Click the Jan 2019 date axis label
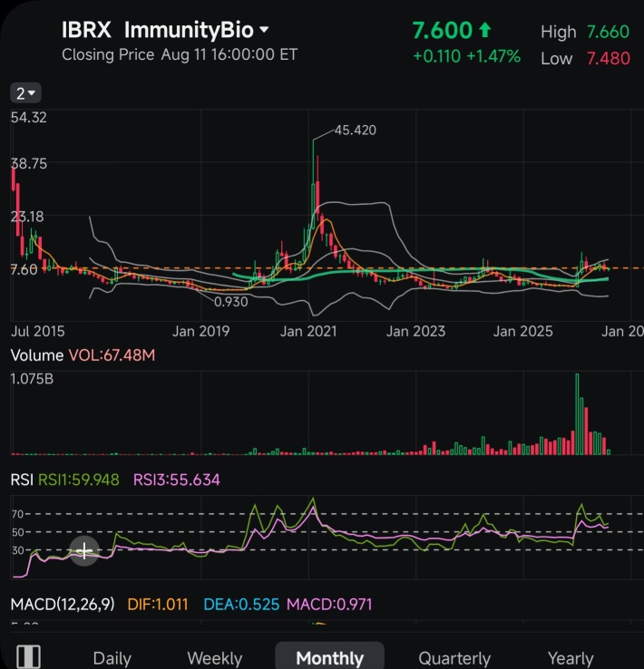The width and height of the screenshot is (644, 669). coord(200,331)
